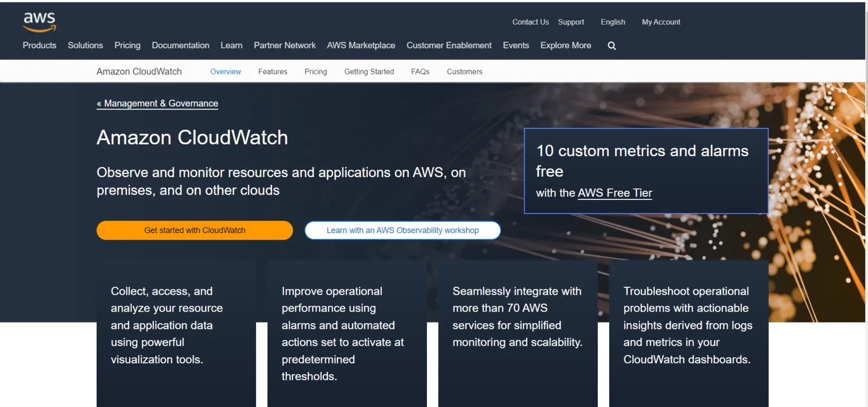Open the Solutions menu
The width and height of the screenshot is (868, 407).
tap(85, 46)
